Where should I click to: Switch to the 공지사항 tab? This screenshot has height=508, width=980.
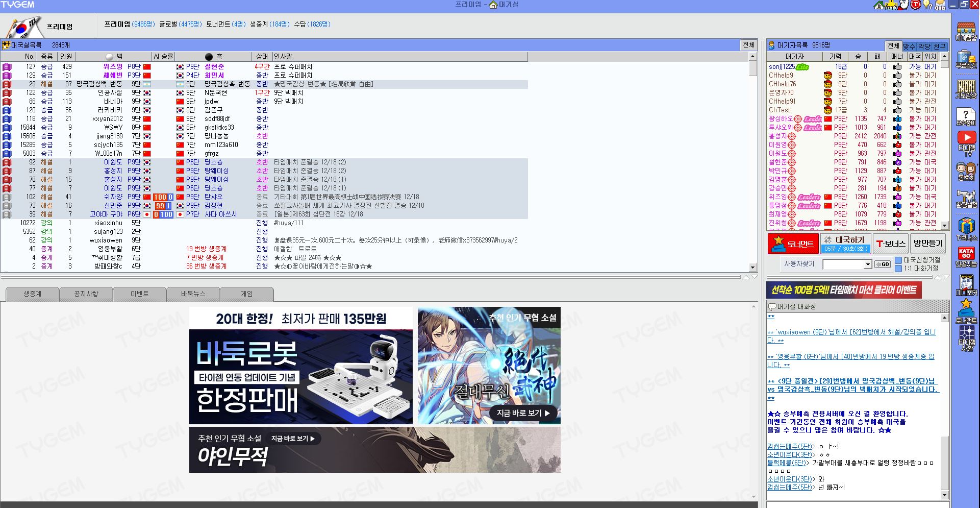[x=86, y=294]
